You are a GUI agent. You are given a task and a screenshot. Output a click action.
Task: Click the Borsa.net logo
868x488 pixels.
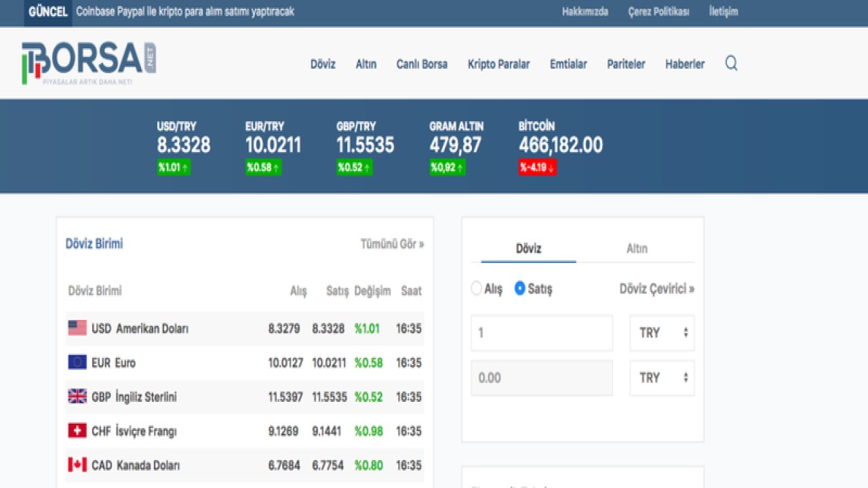pos(89,63)
